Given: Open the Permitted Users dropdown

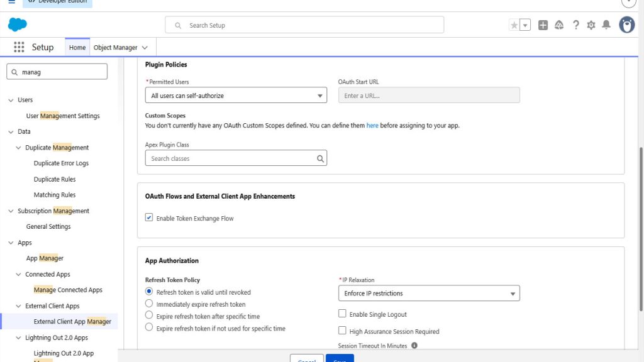Looking at the screenshot, I should point(236,96).
